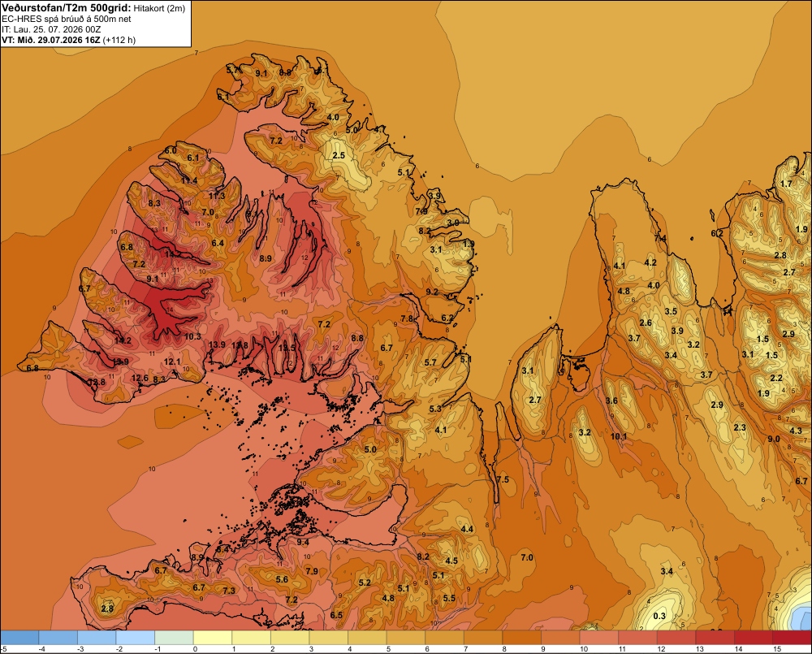Click the valid time line VT: Mið. 29.07.2026 16Z
The image size is (812, 654).
point(51,40)
